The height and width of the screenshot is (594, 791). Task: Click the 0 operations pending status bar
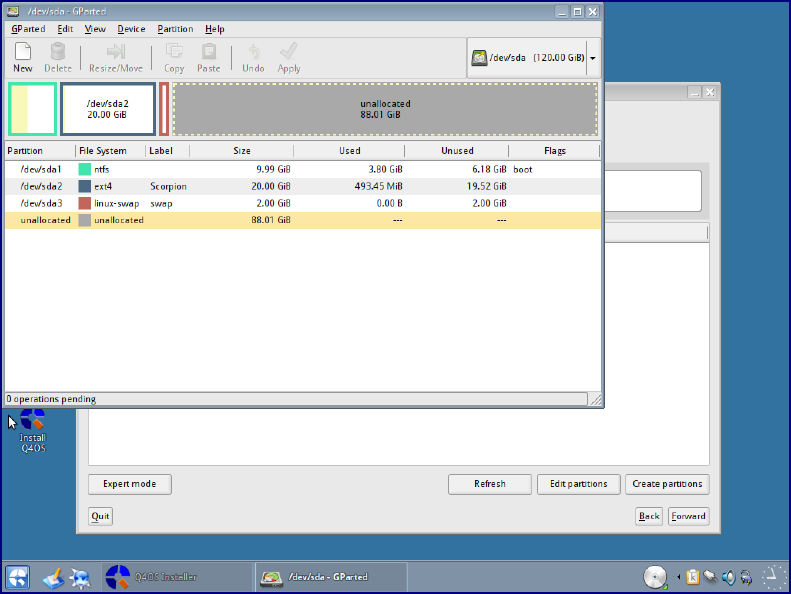296,399
